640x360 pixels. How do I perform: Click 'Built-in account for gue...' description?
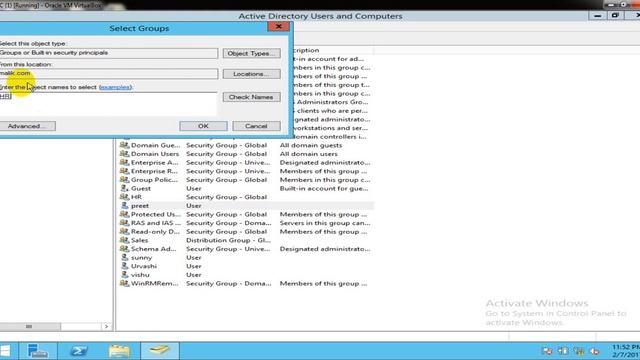click(x=324, y=189)
